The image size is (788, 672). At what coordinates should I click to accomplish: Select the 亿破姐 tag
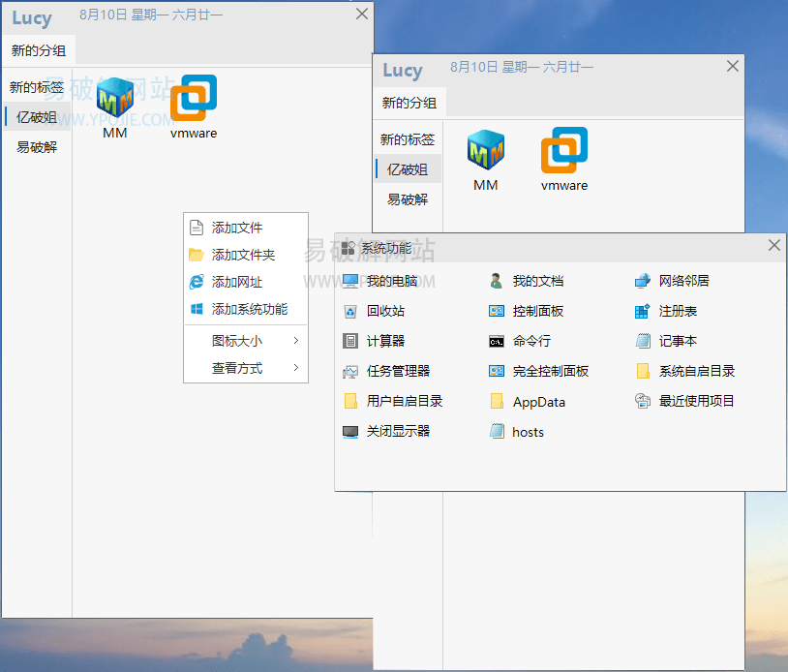click(x=407, y=168)
